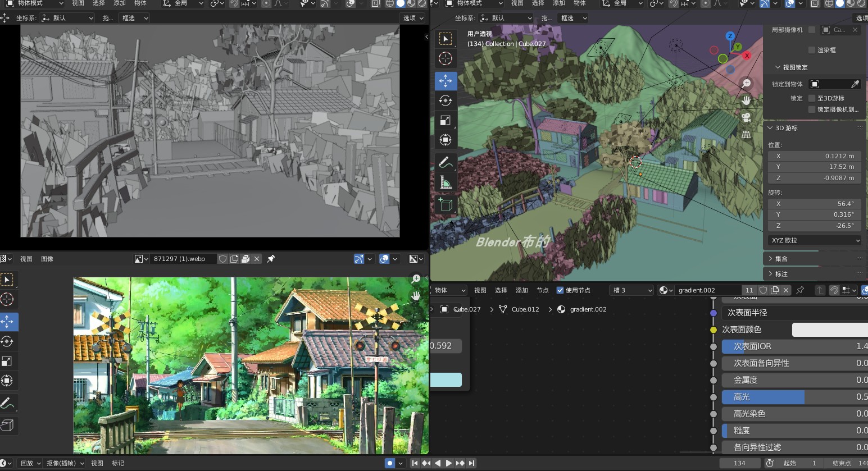The image size is (868, 471).
Task: Open the Slot 3 material slot dropdown
Action: point(631,290)
